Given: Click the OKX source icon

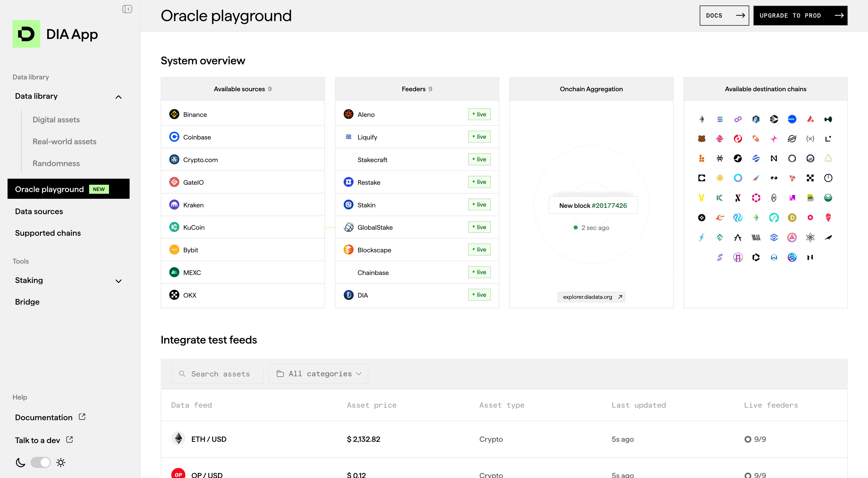Looking at the screenshot, I should pyautogui.click(x=174, y=295).
